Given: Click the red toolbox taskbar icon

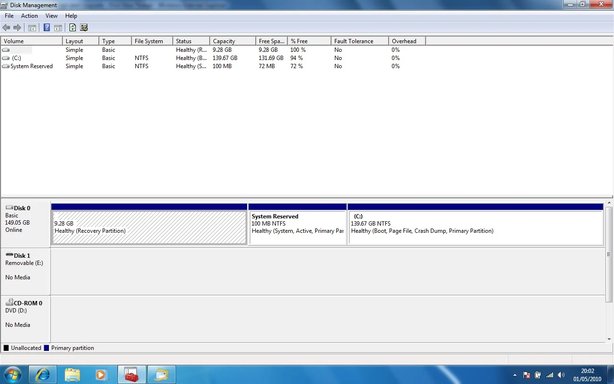Looking at the screenshot, I should [132, 375].
